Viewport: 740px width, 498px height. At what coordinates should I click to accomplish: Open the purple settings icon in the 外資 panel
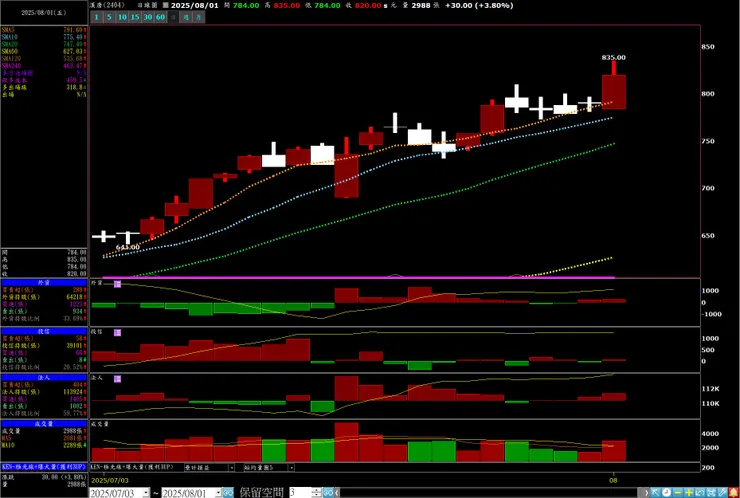(x=118, y=284)
